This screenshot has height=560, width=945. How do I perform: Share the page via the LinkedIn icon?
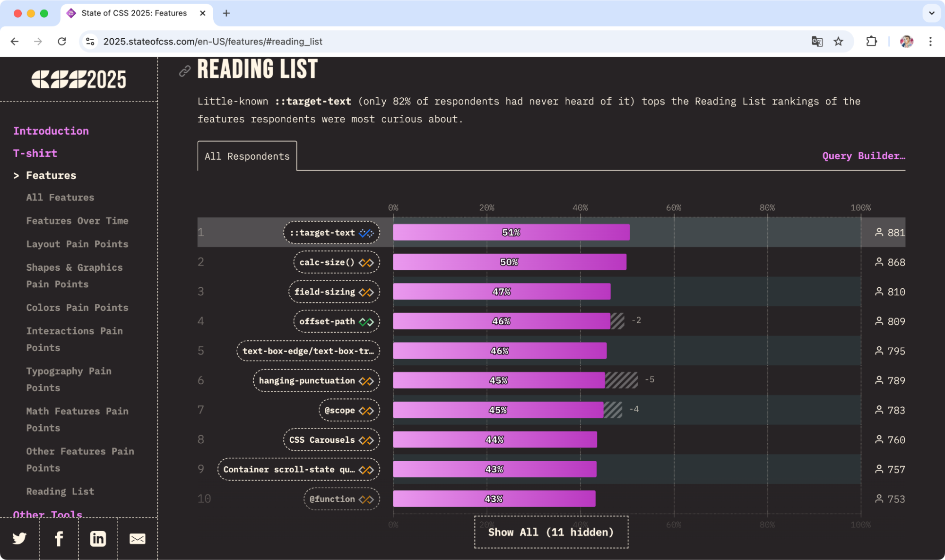click(98, 538)
